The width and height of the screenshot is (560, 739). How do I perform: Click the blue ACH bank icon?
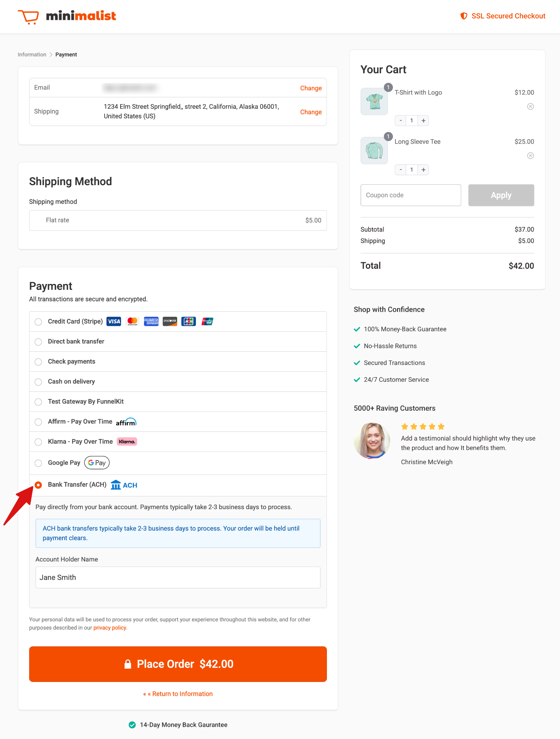pos(115,485)
